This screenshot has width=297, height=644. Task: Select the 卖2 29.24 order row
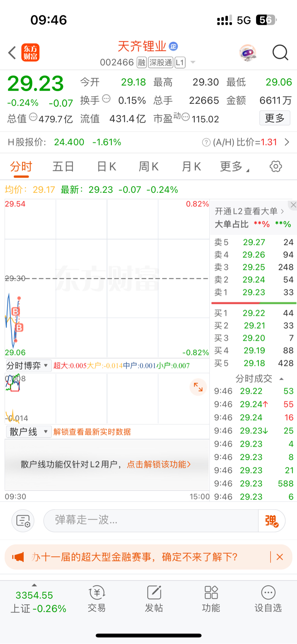tap(254, 280)
